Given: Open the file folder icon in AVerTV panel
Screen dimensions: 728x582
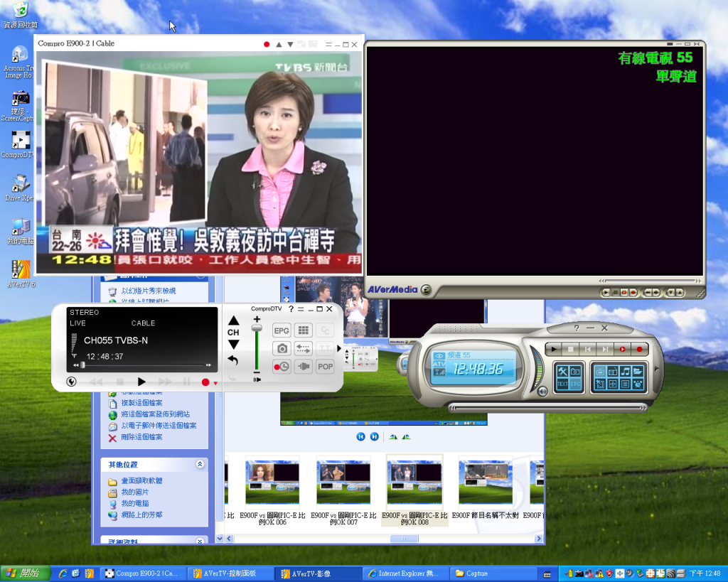Looking at the screenshot, I should pos(638,371).
